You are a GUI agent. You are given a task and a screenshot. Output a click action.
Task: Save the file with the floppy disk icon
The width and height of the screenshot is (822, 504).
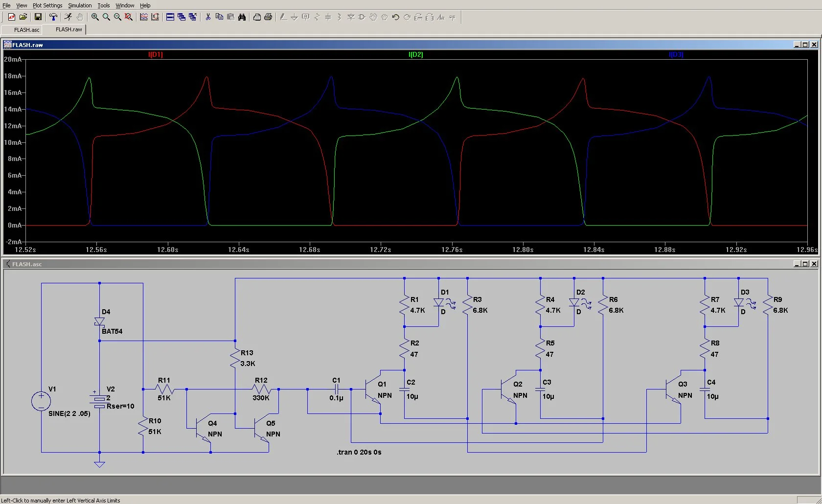pyautogui.click(x=38, y=17)
